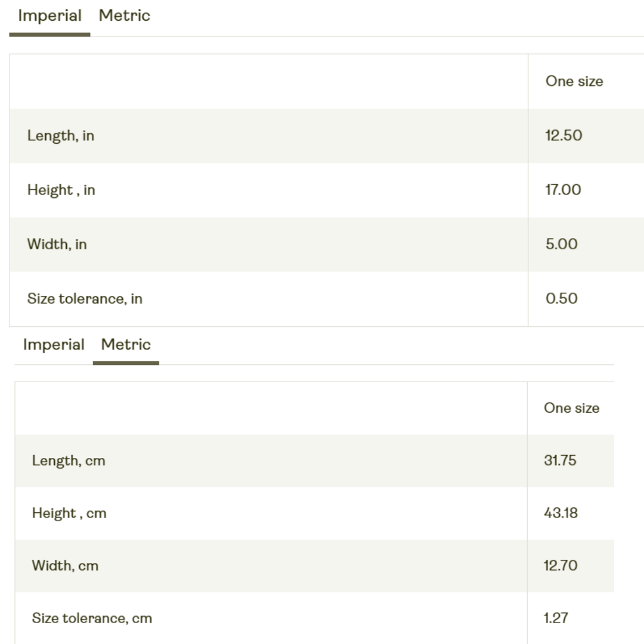Select the 31.75 length value
Viewport: 644px width, 644px height.
[560, 460]
